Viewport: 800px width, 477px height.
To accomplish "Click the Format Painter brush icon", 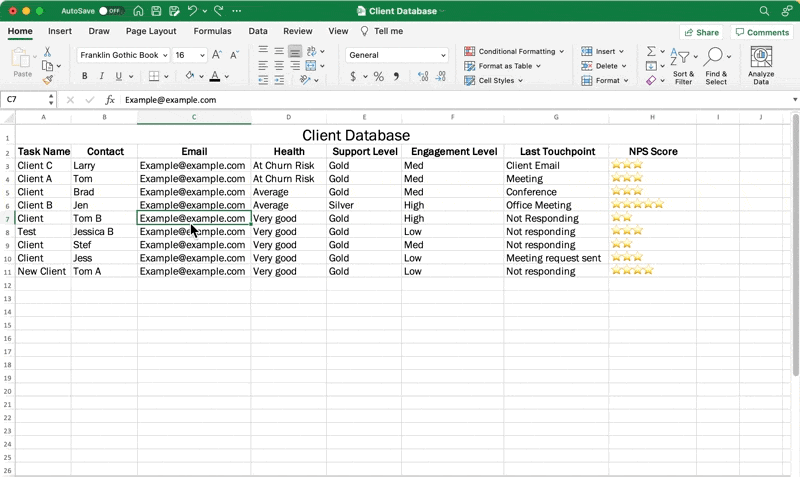I will [x=47, y=80].
